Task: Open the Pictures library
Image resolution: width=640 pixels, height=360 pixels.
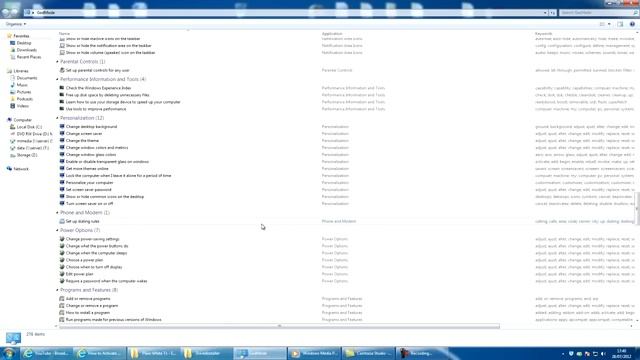Action: tap(24, 92)
